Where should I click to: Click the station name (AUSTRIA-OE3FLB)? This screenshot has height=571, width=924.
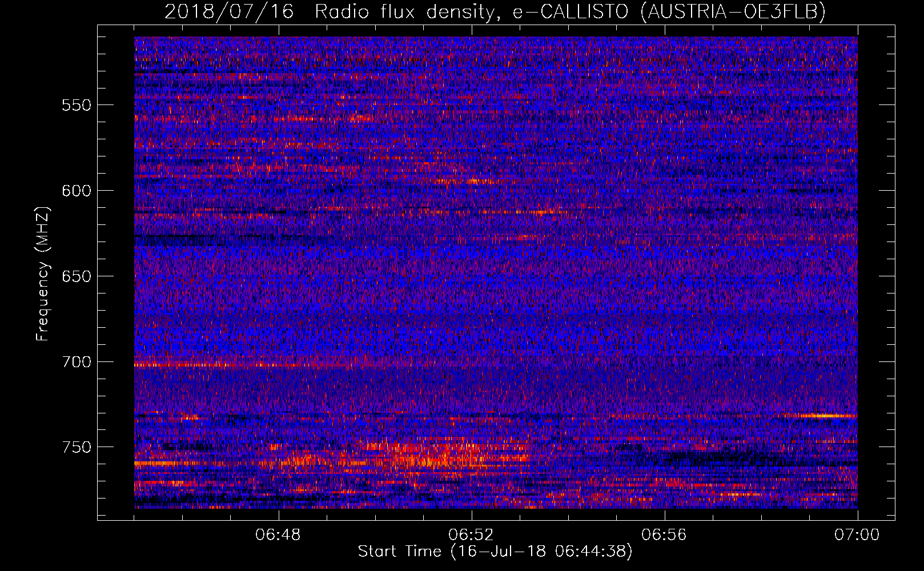733,11
